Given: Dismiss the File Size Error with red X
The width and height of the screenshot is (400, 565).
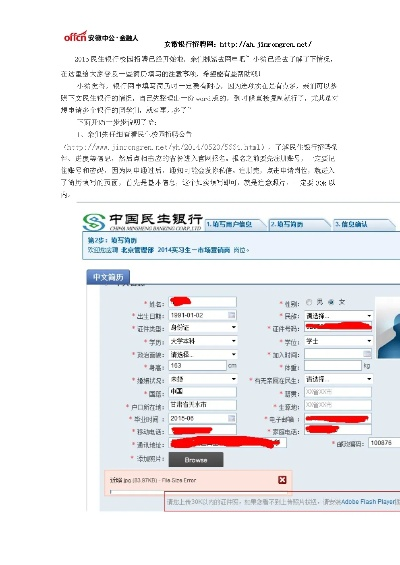Looking at the screenshot, I should click(x=282, y=480).
